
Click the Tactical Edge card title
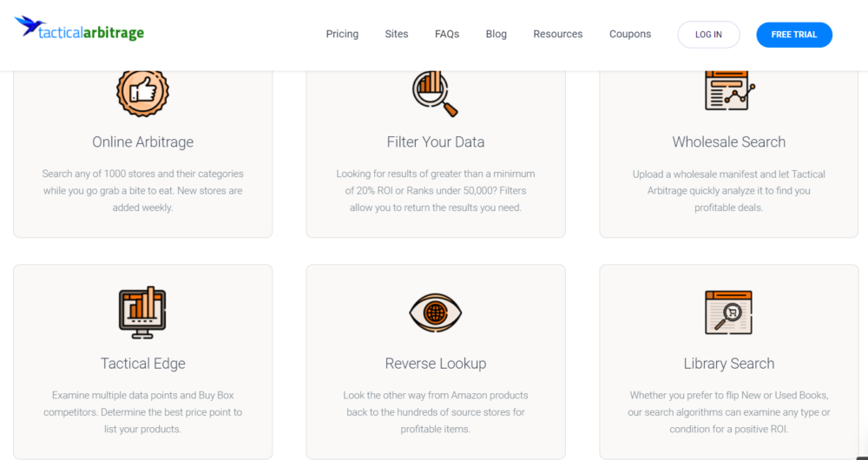[143, 363]
